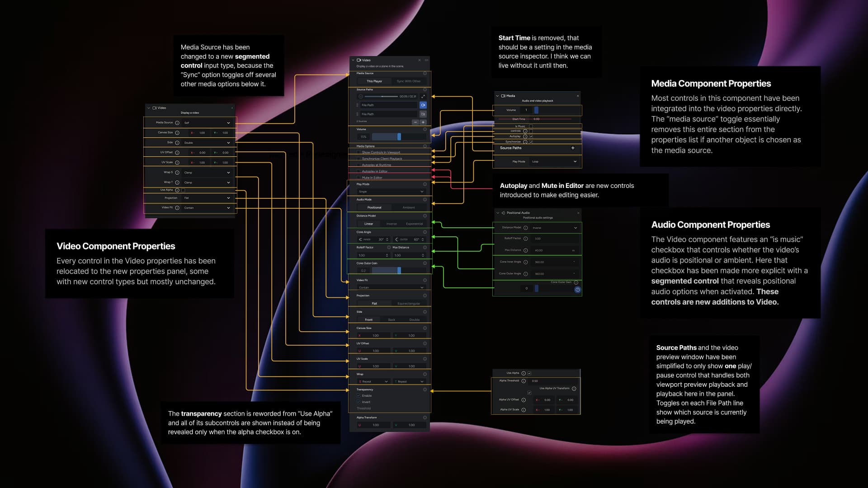This screenshot has width=868, height=488.
Task: Switch Audio Mode to Ambient
Action: click(409, 207)
